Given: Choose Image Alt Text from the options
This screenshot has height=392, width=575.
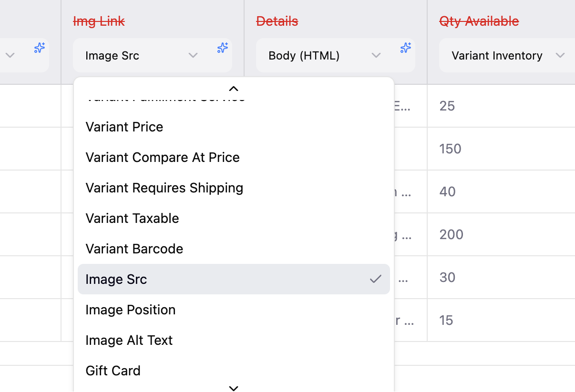Looking at the screenshot, I should [x=129, y=340].
